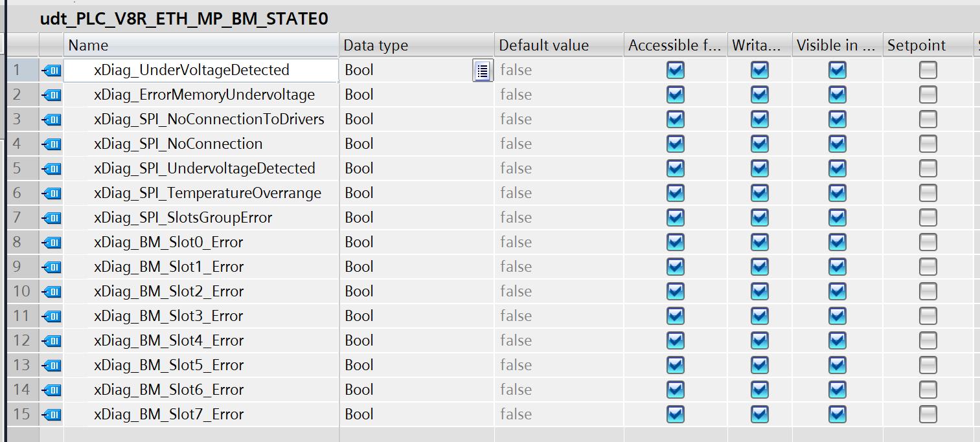Click the Name column header
980x442 pixels.
pyautogui.click(x=201, y=45)
